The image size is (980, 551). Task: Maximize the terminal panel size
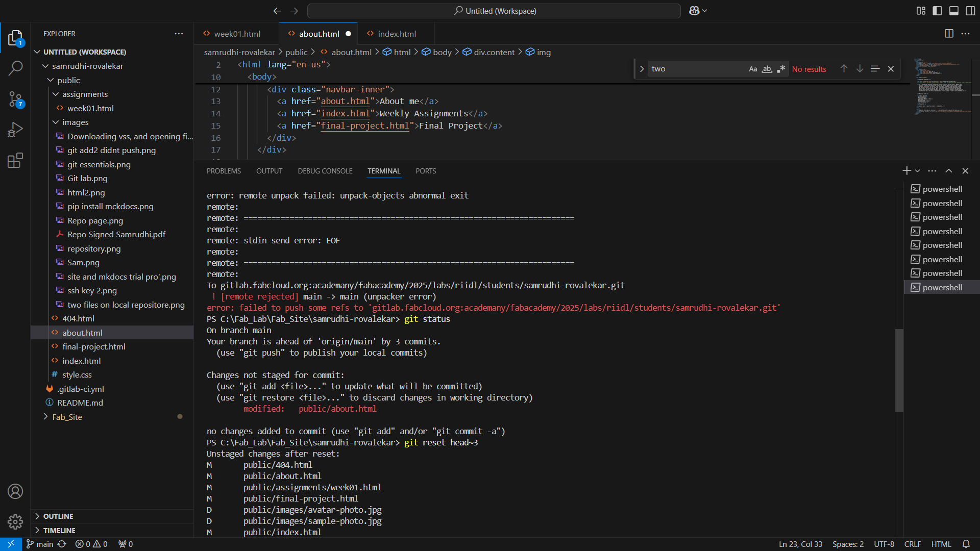948,171
